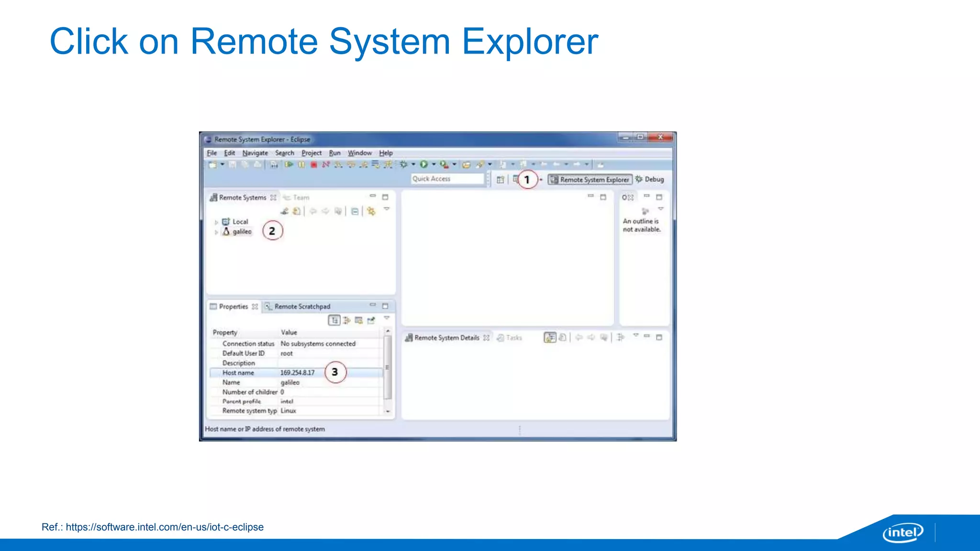980x551 pixels.
Task: Click the Quick Access search field
Action: (x=447, y=179)
